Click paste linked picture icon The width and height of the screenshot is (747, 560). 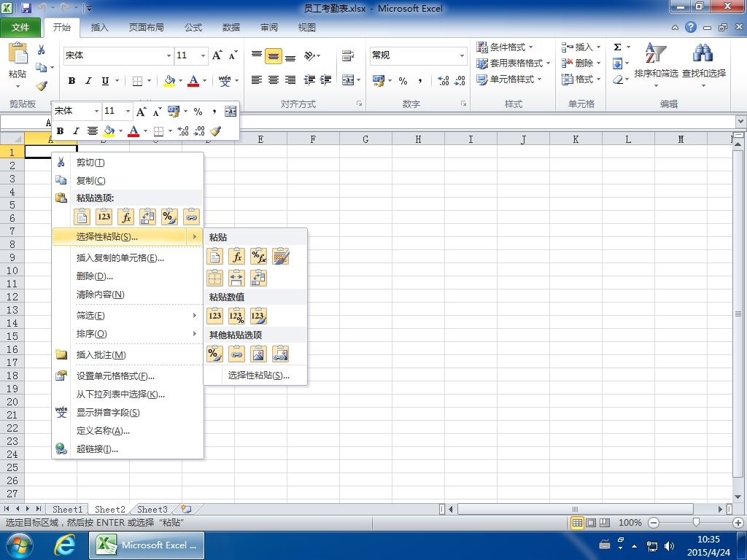coord(281,354)
